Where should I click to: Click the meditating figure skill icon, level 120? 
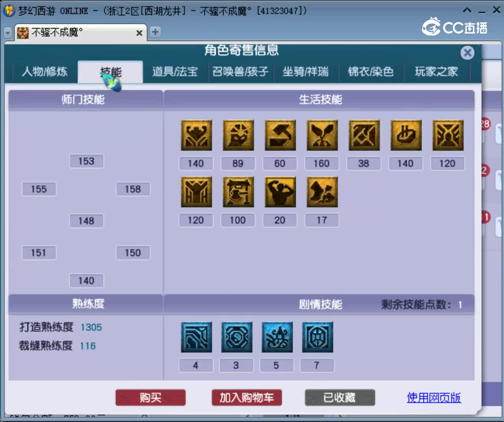[448, 135]
